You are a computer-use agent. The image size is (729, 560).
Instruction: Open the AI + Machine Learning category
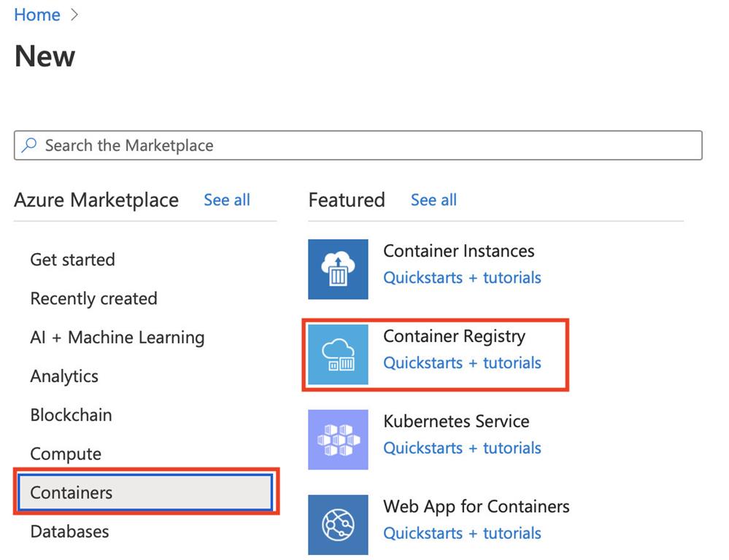coord(117,337)
